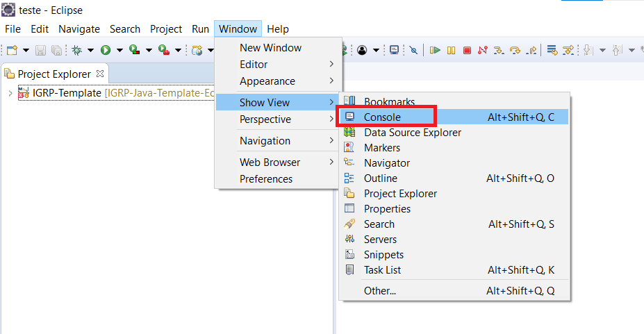Viewport: 644px width, 334px height.
Task: Open the dropdown next to the user profile icon
Action: click(376, 51)
